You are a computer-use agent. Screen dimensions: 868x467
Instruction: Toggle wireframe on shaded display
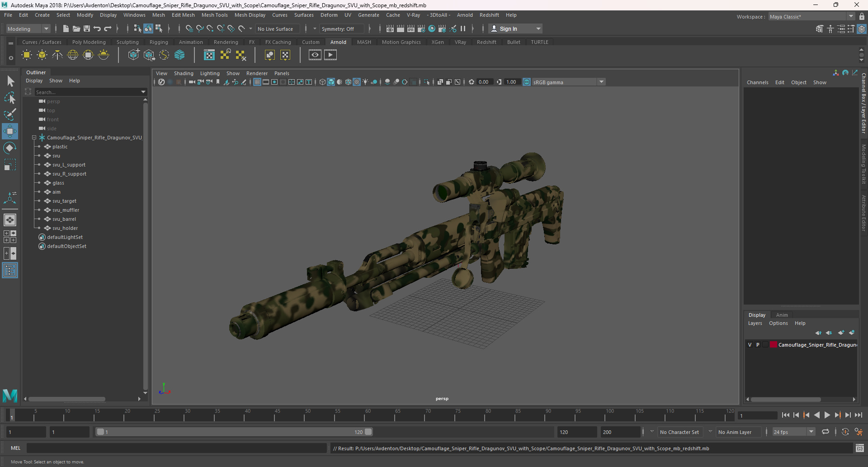tap(348, 82)
